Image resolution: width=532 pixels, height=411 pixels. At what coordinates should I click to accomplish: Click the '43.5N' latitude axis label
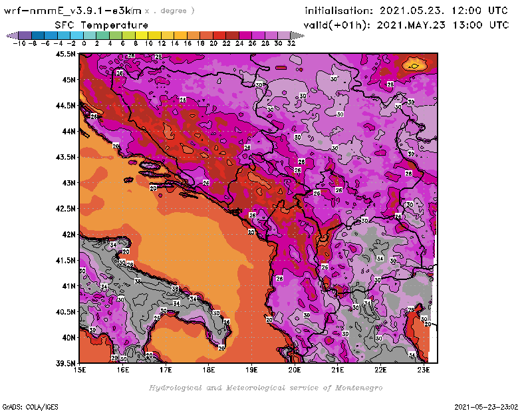pyautogui.click(x=65, y=157)
